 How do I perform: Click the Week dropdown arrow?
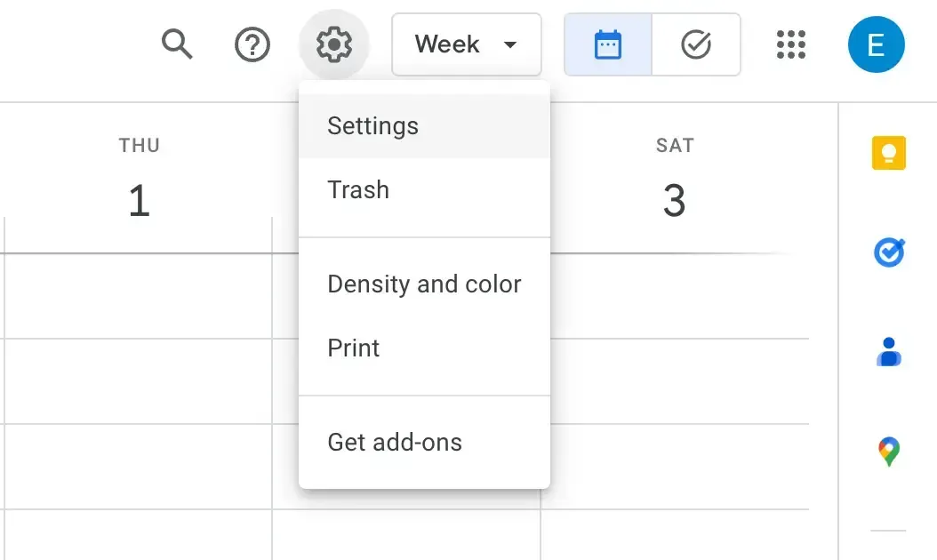click(x=511, y=44)
